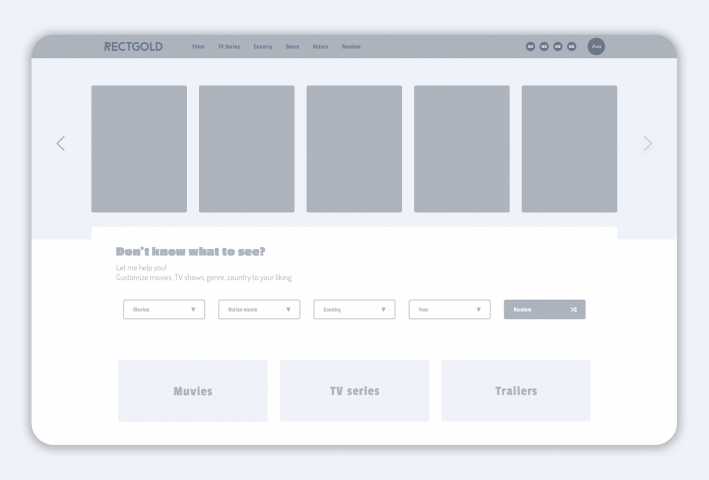The width and height of the screenshot is (709, 480).
Task: Open the Films menu item
Action: coord(198,47)
